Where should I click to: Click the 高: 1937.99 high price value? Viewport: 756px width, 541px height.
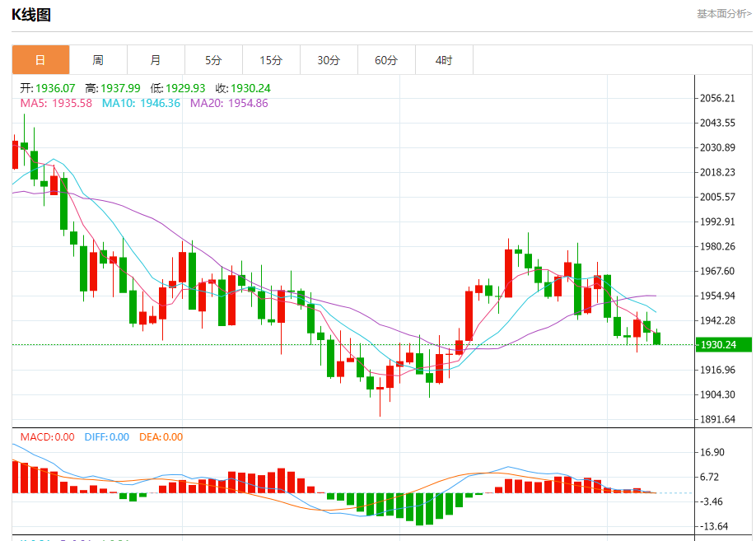click(113, 88)
